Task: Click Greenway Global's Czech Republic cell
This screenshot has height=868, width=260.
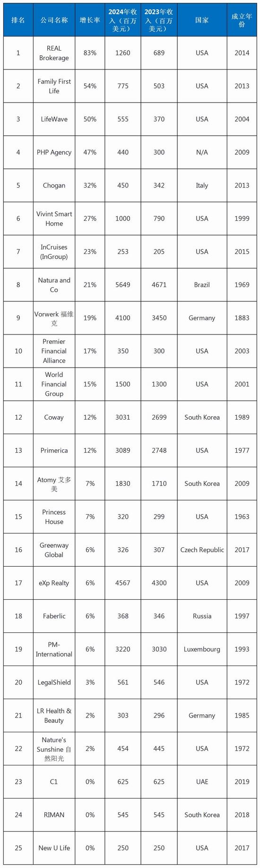Action: tap(202, 550)
